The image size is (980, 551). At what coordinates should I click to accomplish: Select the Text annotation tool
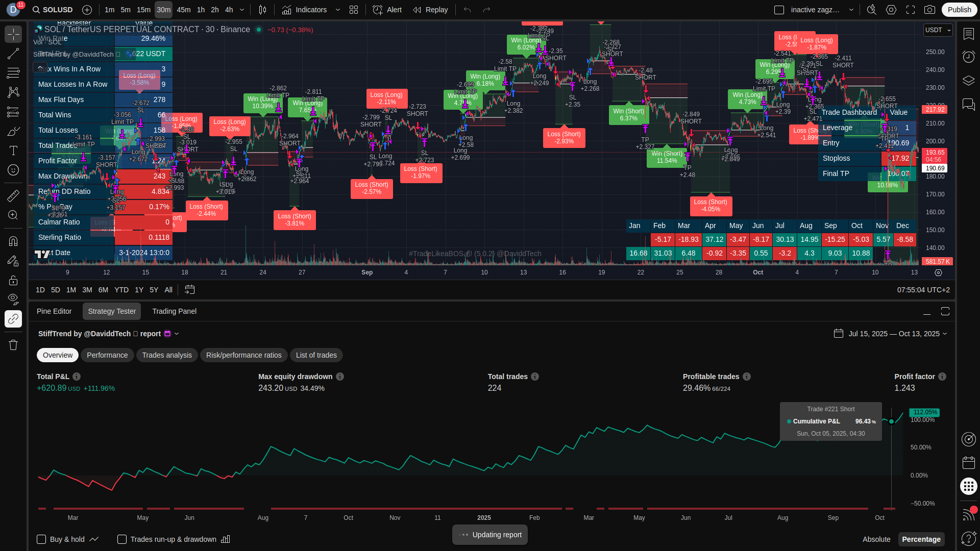13,151
